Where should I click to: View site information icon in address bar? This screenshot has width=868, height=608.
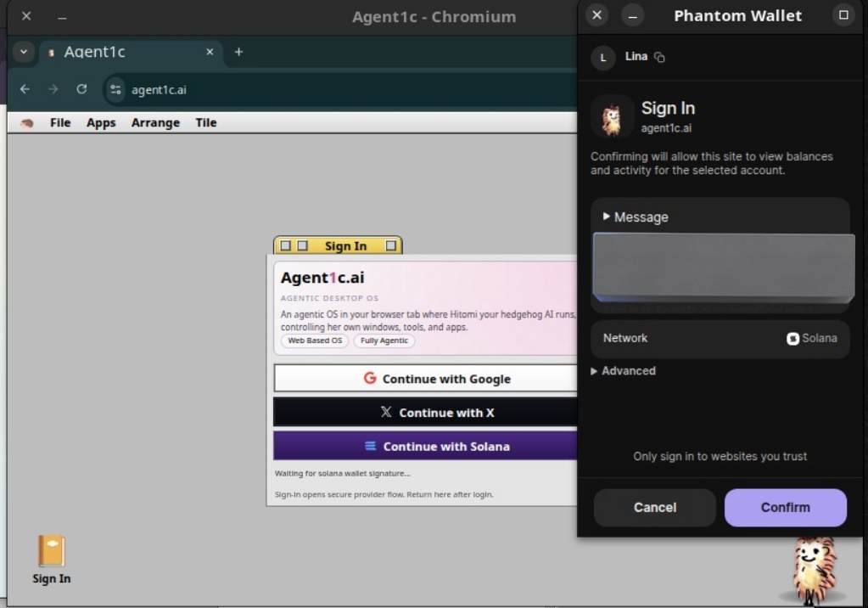tap(115, 89)
